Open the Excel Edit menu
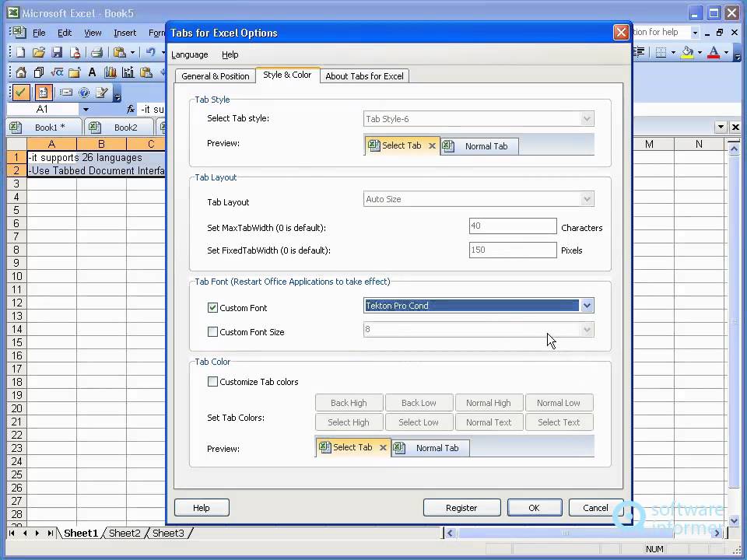747x560 pixels. pos(65,33)
